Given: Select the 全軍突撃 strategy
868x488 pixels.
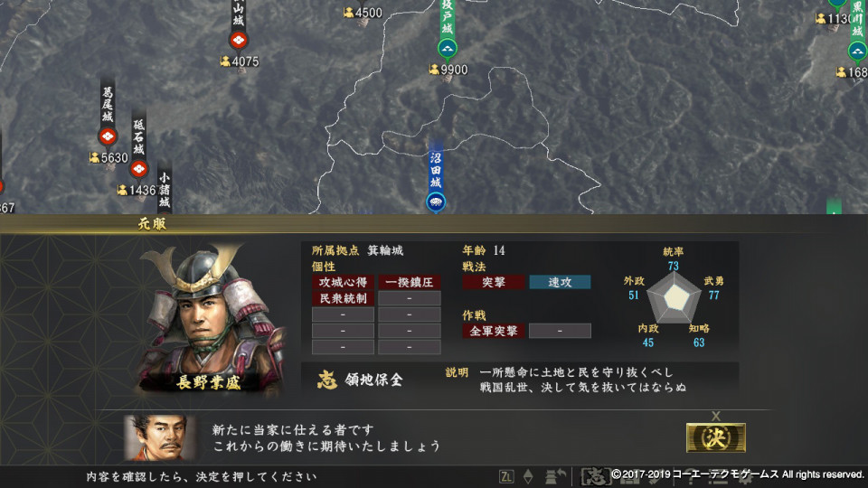Looking at the screenshot, I should [494, 331].
